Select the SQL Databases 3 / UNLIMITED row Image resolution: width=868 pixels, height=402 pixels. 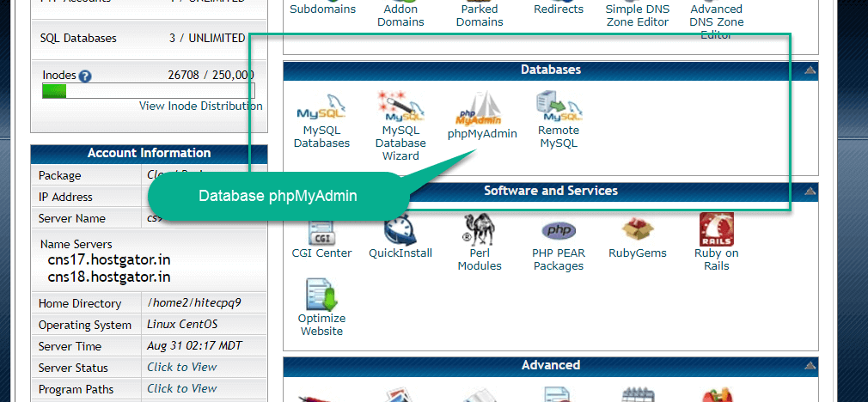149,38
